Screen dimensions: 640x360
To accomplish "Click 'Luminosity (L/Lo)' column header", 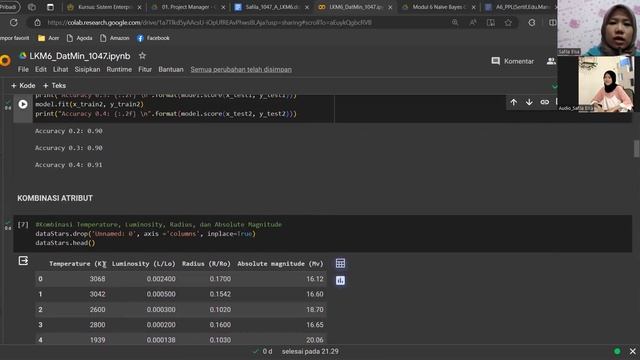I will (144, 264).
